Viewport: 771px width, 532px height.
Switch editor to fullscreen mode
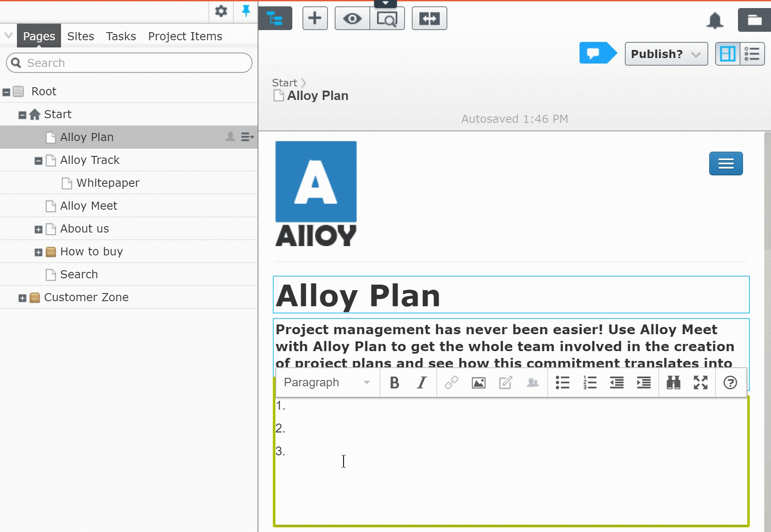[700, 383]
